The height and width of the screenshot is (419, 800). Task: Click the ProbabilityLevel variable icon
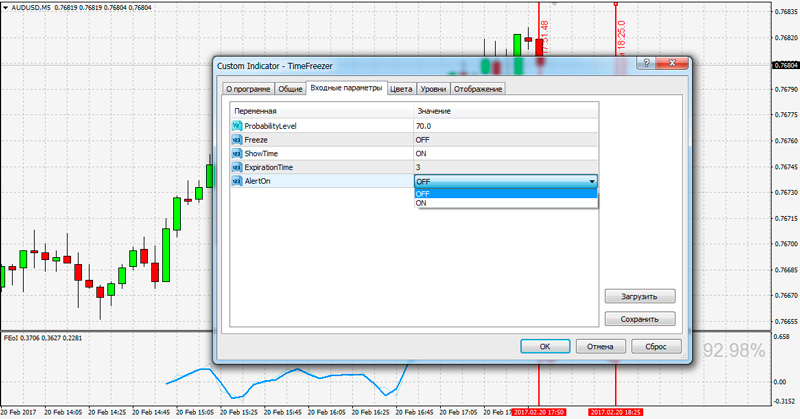click(x=237, y=126)
